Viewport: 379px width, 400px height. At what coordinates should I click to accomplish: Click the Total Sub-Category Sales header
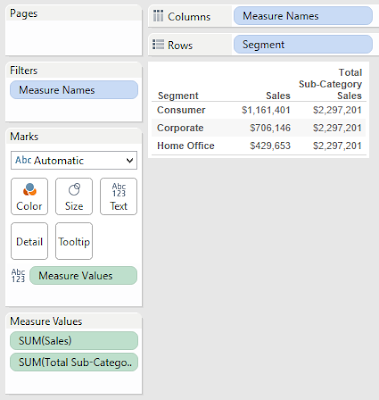330,84
